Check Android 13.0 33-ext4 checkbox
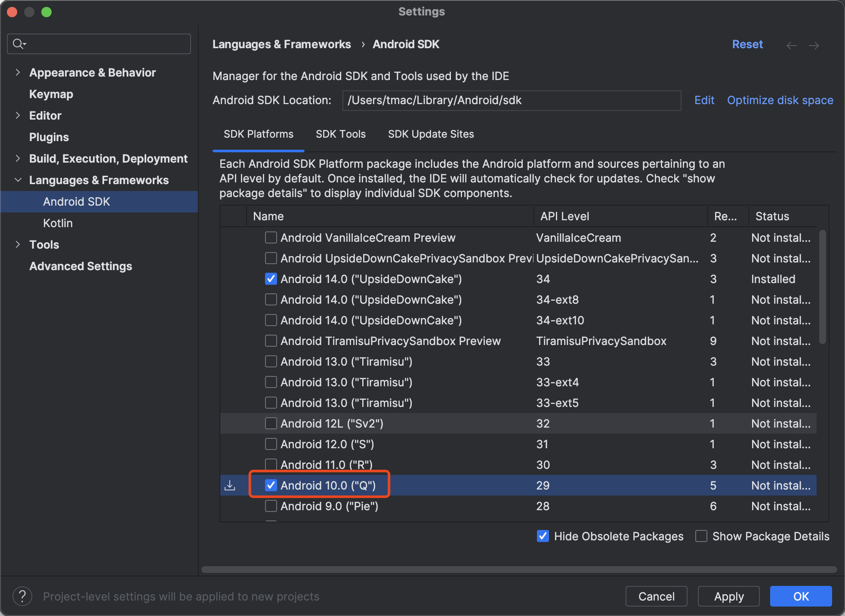The height and width of the screenshot is (616, 845). tap(271, 382)
